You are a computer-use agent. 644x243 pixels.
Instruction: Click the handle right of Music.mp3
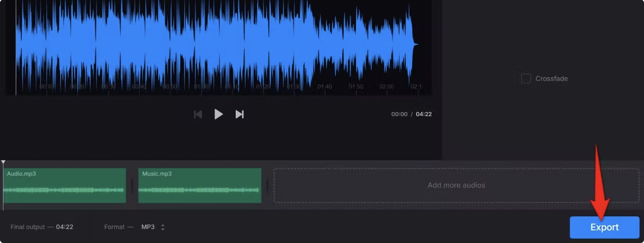point(267,186)
